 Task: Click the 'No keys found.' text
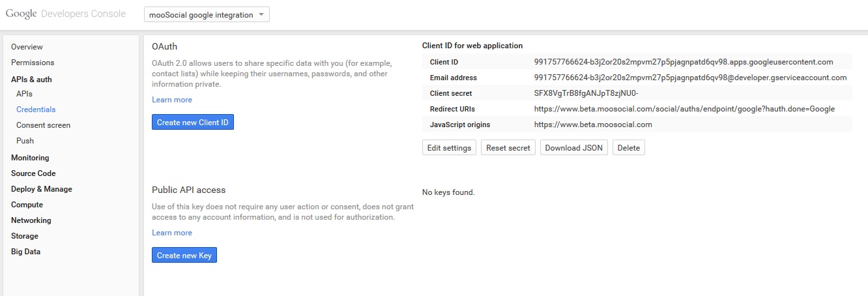[x=448, y=192]
